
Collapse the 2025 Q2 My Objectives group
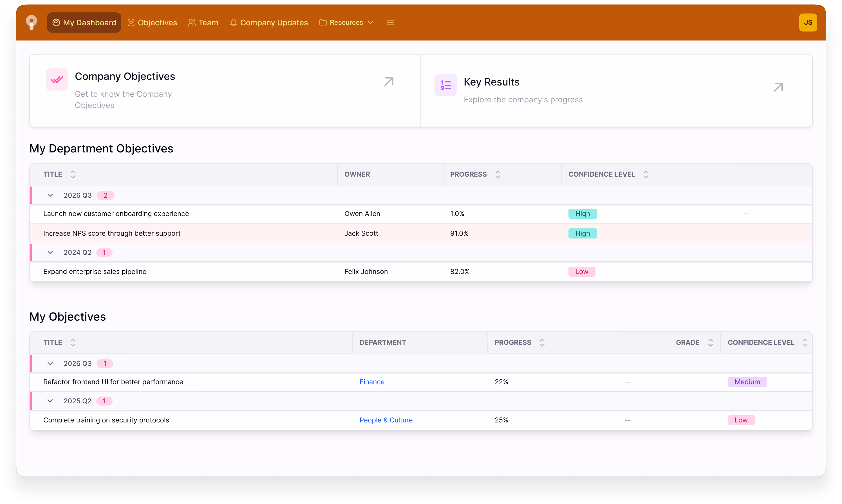point(50,401)
